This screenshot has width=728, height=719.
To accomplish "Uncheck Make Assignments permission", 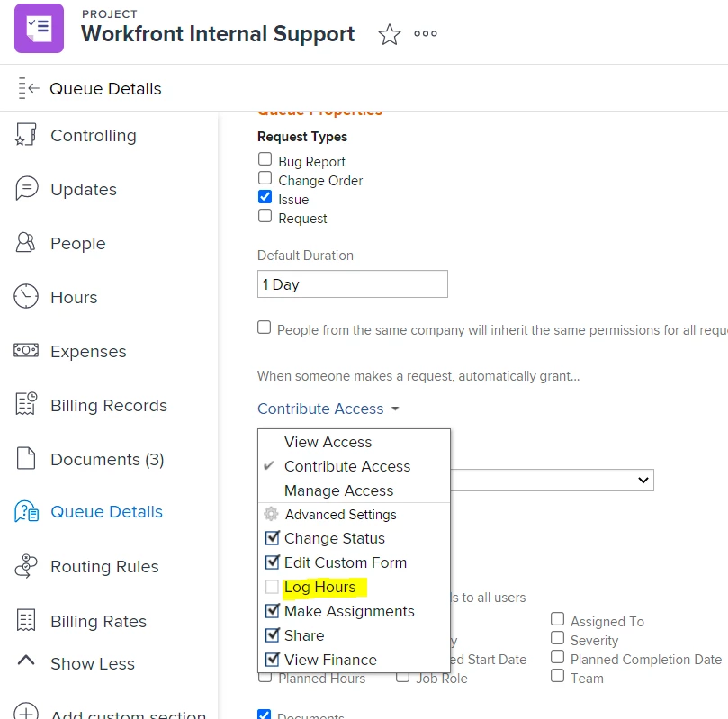I will pos(272,611).
